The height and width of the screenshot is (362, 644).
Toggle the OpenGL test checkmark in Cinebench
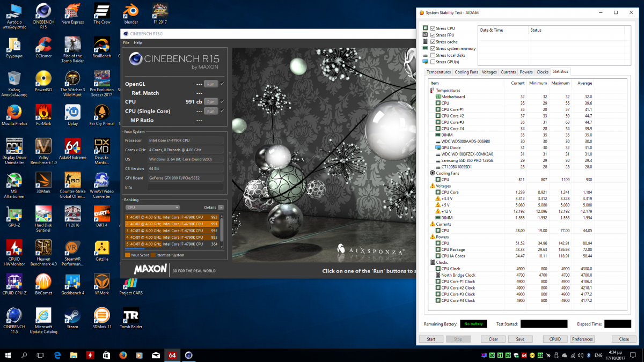click(222, 84)
